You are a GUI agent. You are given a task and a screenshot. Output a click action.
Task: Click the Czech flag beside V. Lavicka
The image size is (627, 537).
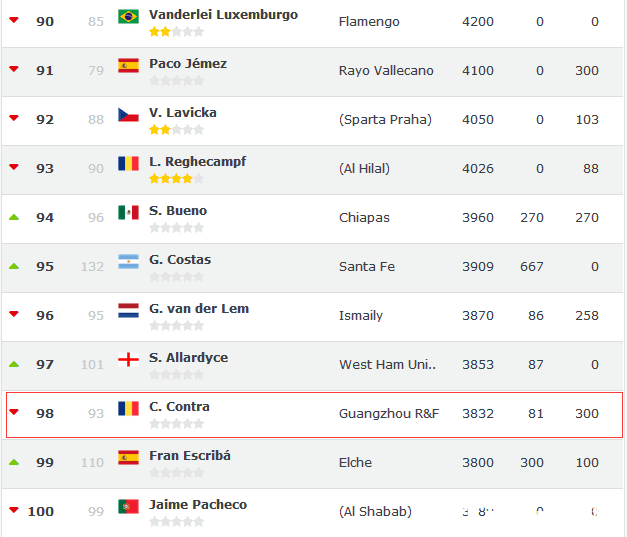pos(128,114)
